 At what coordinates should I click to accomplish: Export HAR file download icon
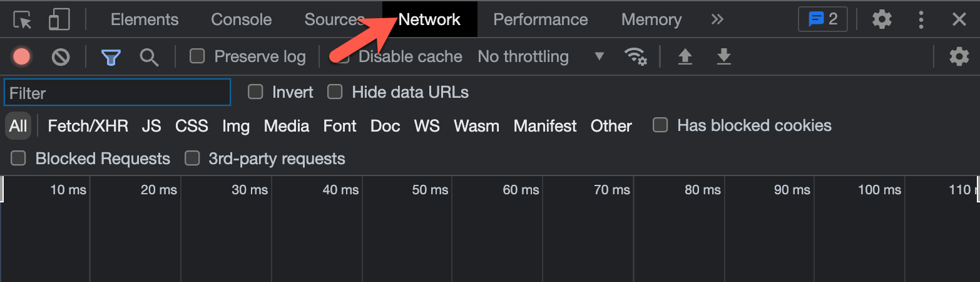coord(724,57)
